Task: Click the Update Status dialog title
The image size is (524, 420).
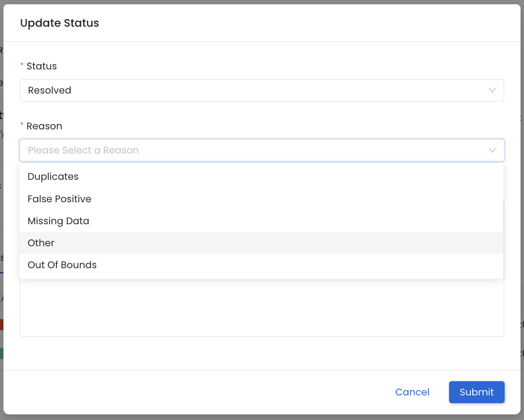Action: pos(59,23)
